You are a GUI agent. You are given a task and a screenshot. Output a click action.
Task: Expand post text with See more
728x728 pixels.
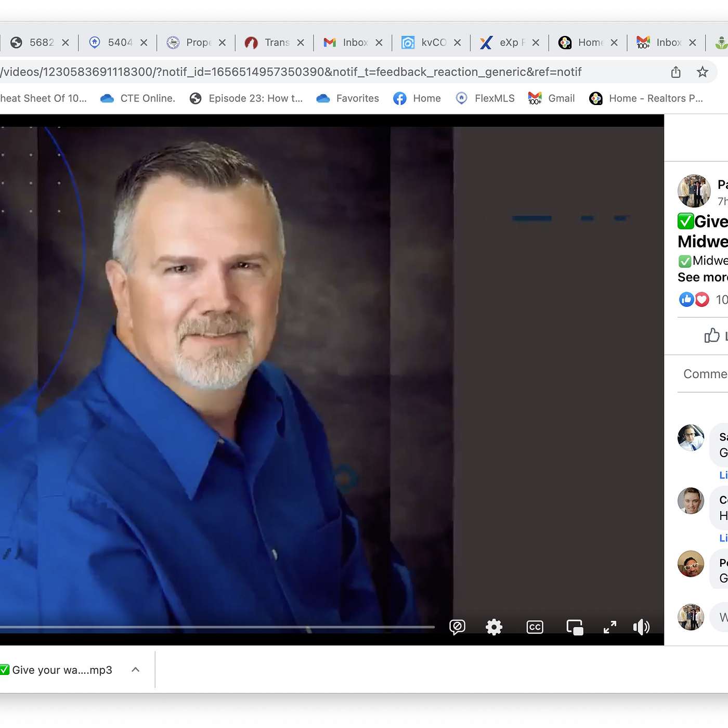tap(702, 277)
